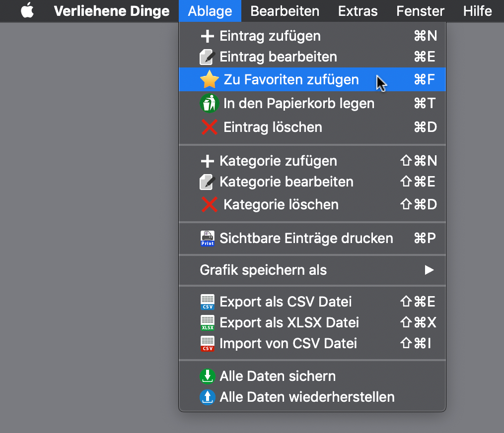Click the blue upload icon for data restore
Viewport: 504px width, 433px height.
(207, 397)
